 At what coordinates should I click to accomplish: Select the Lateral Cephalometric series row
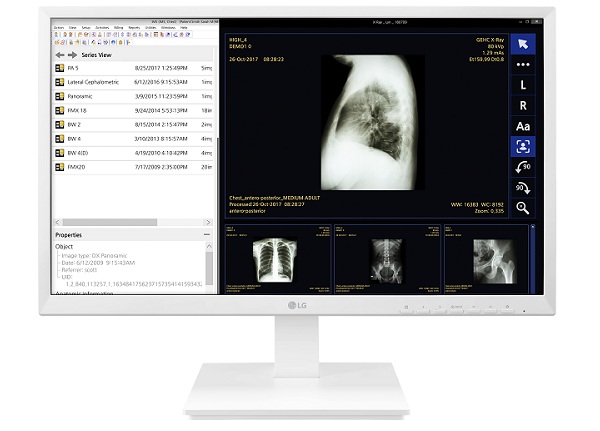click(133, 82)
